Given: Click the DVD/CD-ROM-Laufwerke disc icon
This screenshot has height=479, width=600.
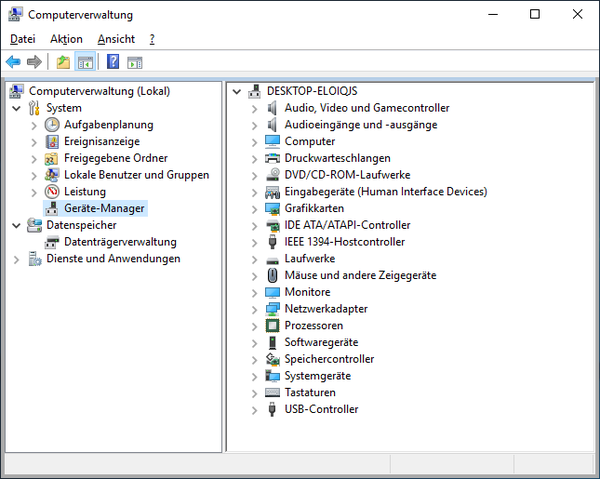Looking at the screenshot, I should pyautogui.click(x=272, y=175).
